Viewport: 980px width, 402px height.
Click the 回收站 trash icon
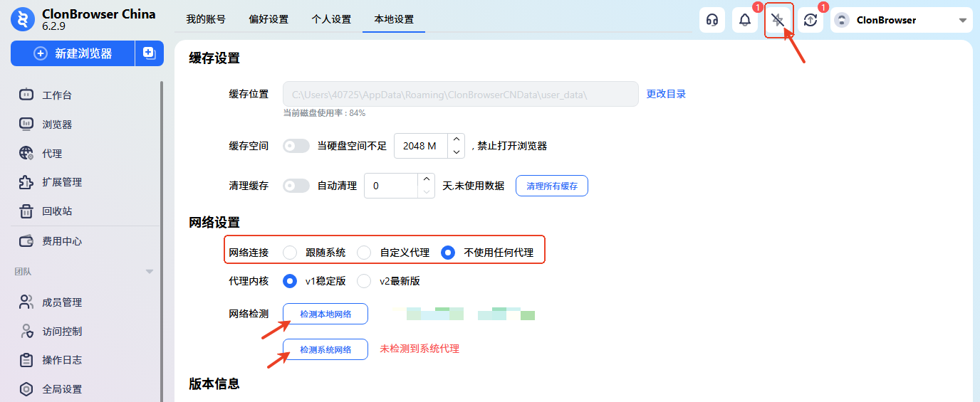[26, 211]
